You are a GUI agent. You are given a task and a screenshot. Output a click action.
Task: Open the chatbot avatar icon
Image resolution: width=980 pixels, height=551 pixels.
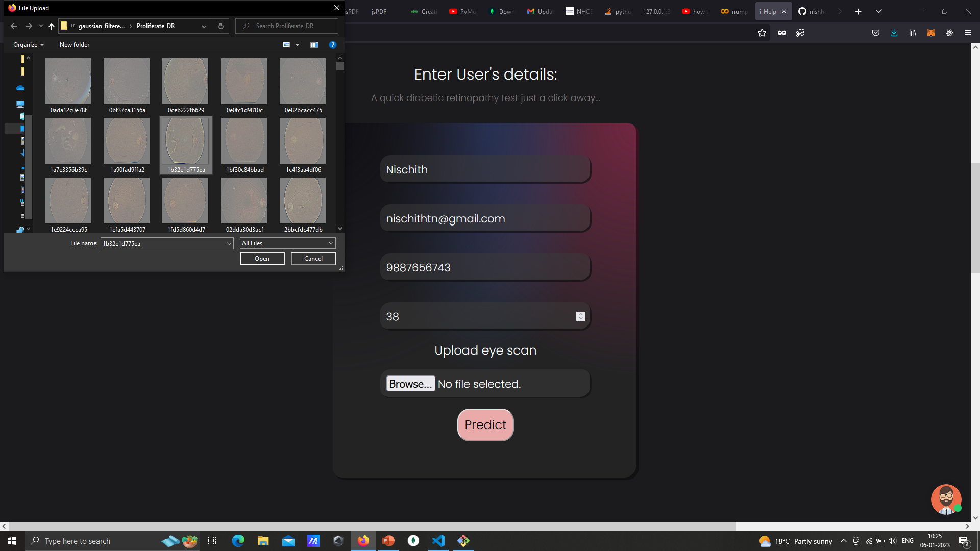coord(946,499)
